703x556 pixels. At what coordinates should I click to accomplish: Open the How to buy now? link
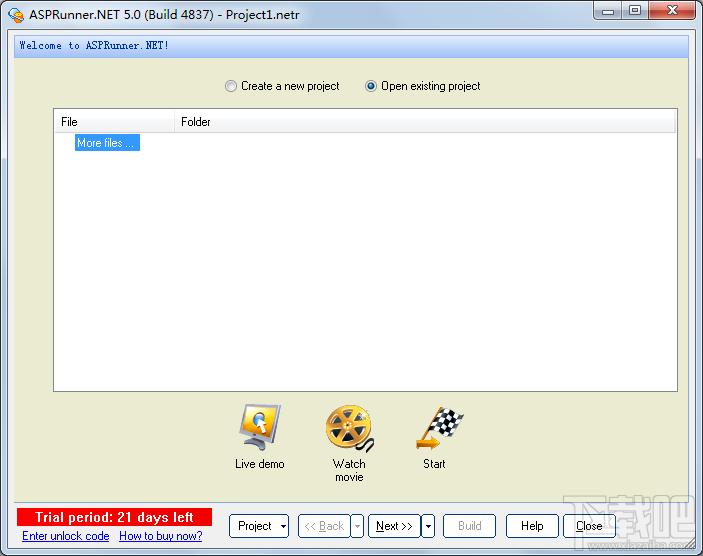[161, 536]
